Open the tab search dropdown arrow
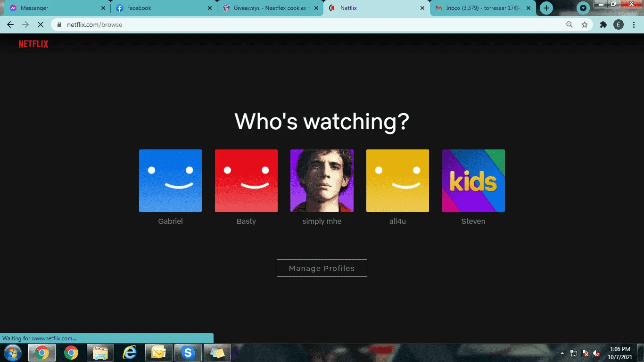 [x=584, y=8]
